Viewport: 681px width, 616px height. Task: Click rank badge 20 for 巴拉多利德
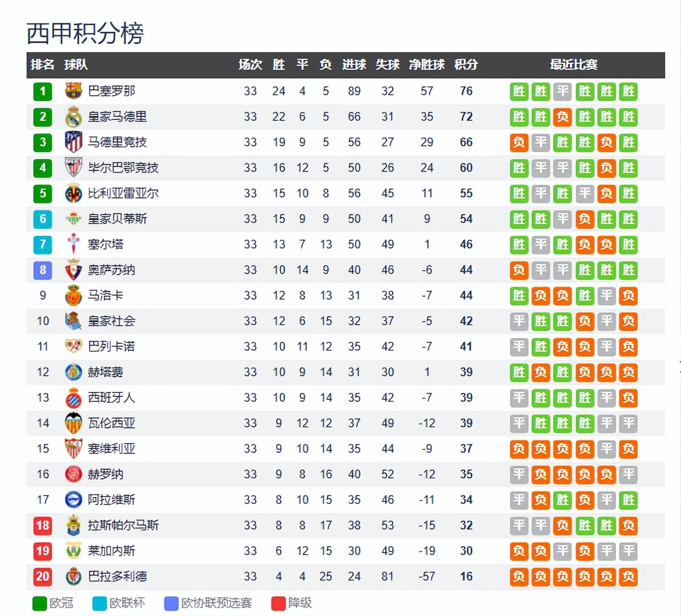click(43, 576)
